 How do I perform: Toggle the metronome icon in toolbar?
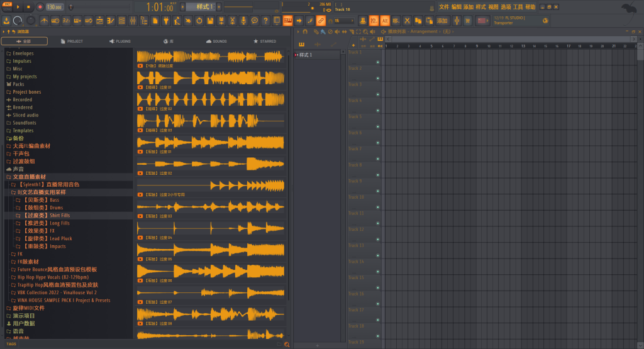pos(45,21)
